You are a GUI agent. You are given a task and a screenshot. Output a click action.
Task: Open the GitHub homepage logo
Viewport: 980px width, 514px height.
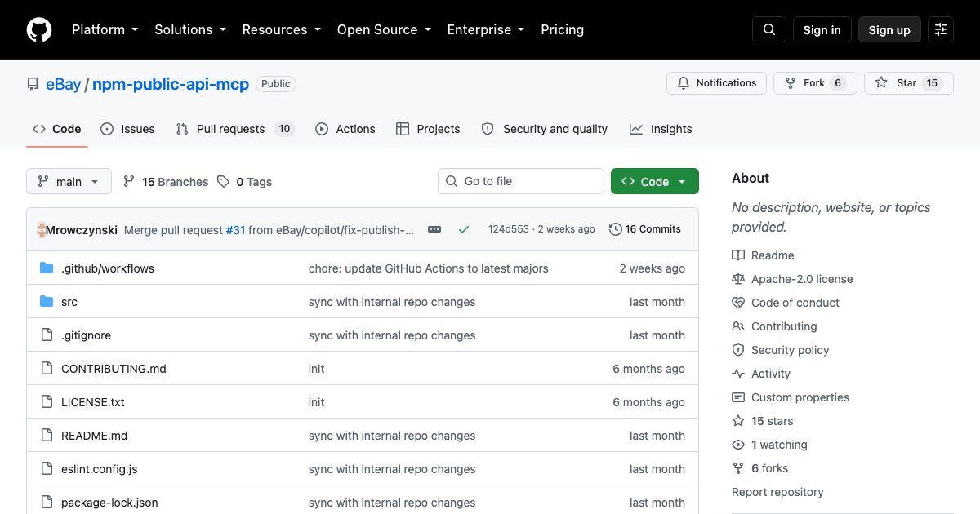pyautogui.click(x=39, y=29)
